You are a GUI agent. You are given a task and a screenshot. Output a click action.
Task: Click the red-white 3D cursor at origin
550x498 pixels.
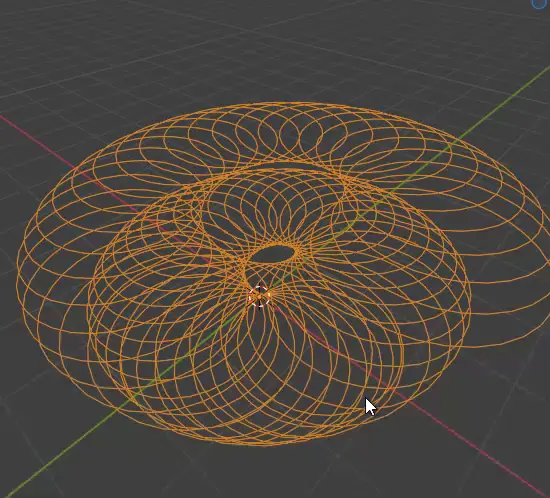pyautogui.click(x=259, y=297)
